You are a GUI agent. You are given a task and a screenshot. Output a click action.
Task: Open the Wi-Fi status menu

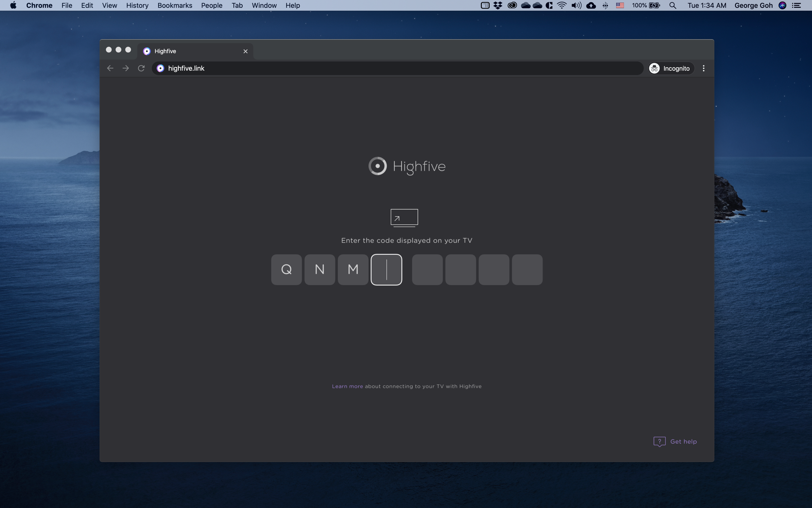(562, 5)
